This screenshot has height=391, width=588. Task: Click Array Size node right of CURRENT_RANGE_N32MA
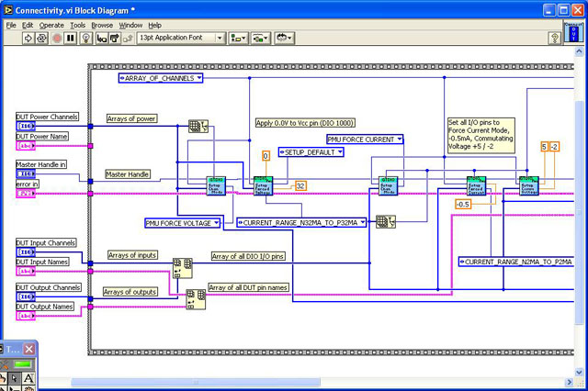pyautogui.click(x=386, y=222)
